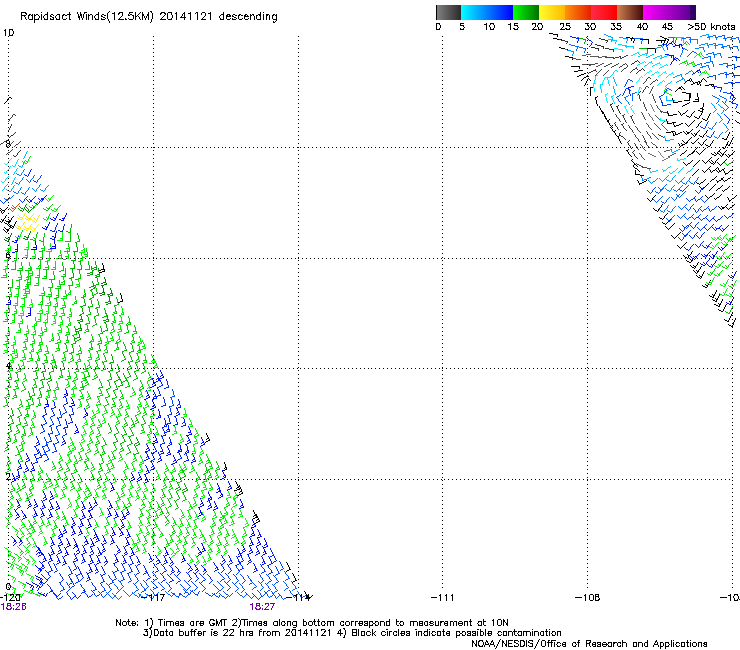Screen dimensions: 740x650
Task: Click the latitude 4 axis label
Action: [8, 366]
